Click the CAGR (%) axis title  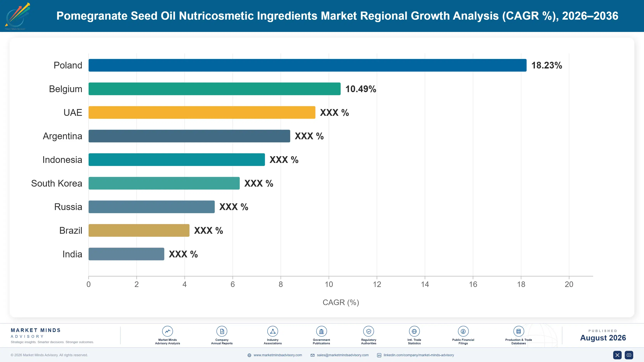point(341,302)
